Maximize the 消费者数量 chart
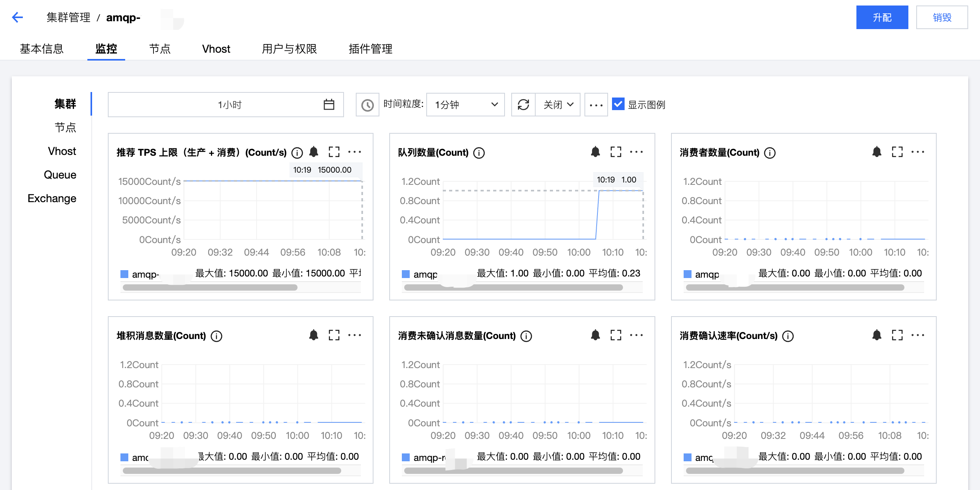Screen dimensions: 980x490 point(897,152)
